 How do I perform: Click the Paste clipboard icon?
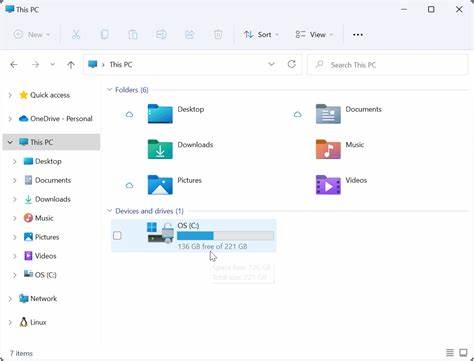(x=133, y=34)
